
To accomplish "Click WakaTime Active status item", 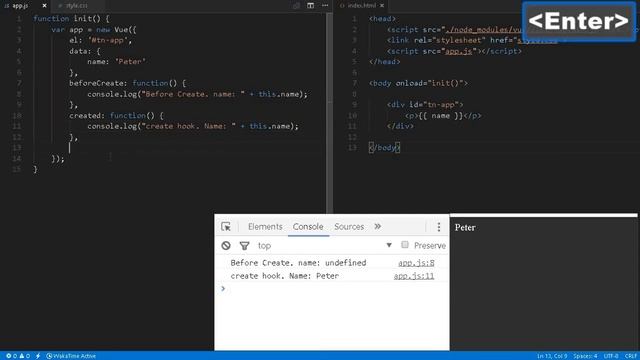I will [x=71, y=356].
